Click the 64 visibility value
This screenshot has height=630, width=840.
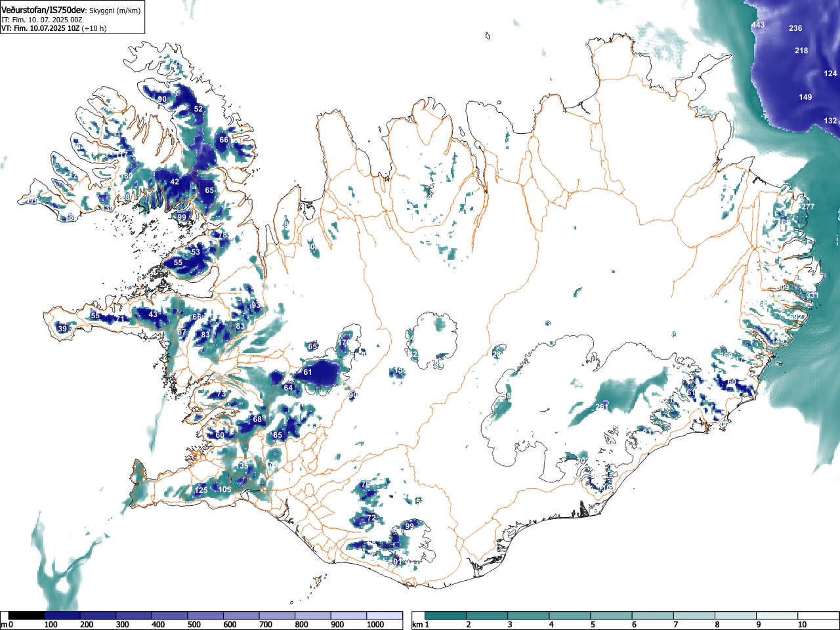[x=288, y=388]
